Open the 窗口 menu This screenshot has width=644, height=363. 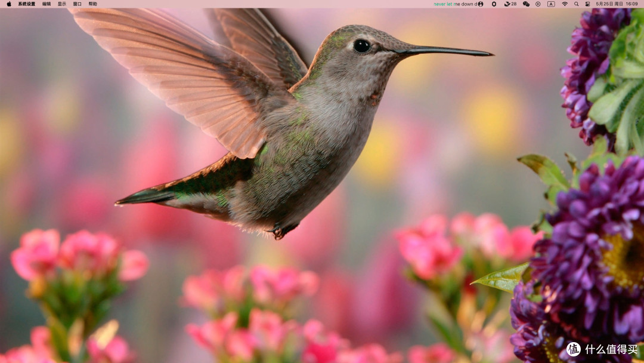[x=77, y=4]
